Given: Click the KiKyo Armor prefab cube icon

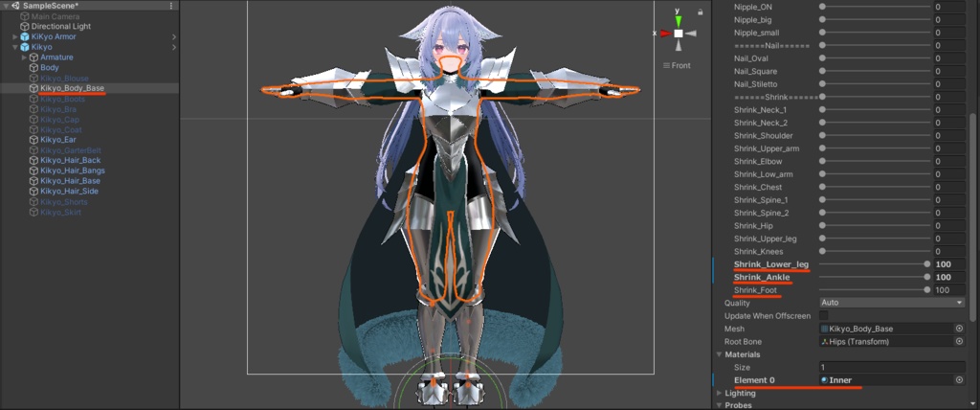Looking at the screenshot, I should pos(24,37).
